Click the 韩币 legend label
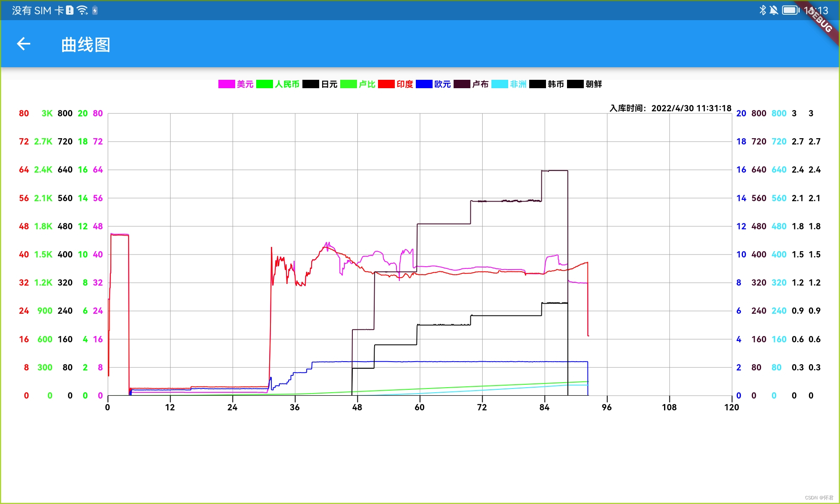840x504 pixels. click(556, 84)
